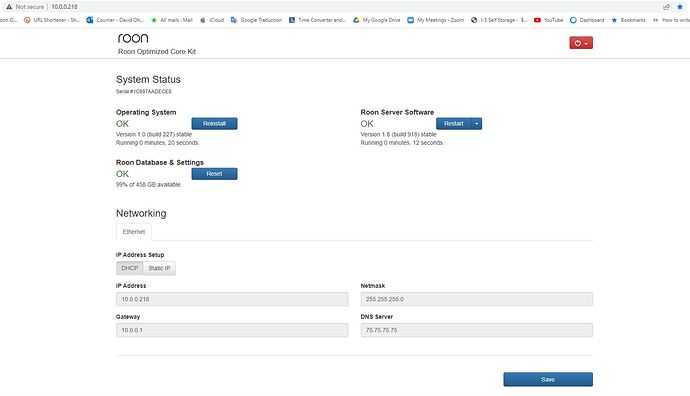Image resolution: width=690 pixels, height=396 pixels.
Task: Click Restart for Roon Server Software
Action: pyautogui.click(x=454, y=124)
